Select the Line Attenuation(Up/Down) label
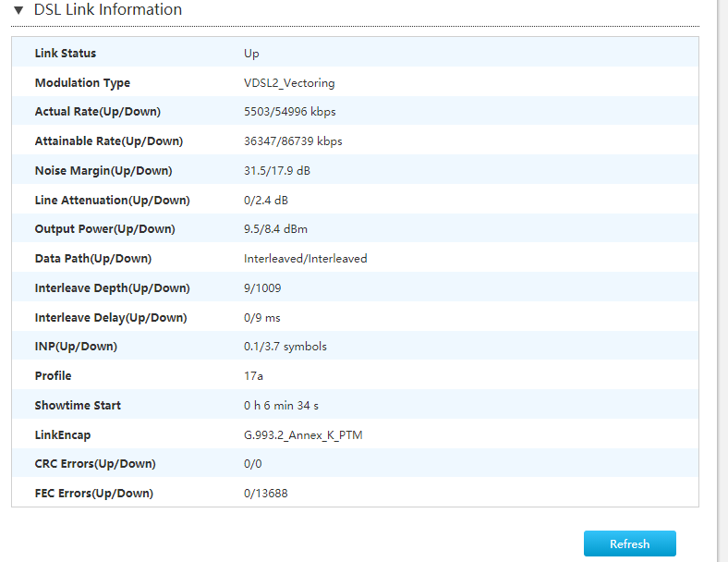This screenshot has height=562, width=728. [x=113, y=201]
